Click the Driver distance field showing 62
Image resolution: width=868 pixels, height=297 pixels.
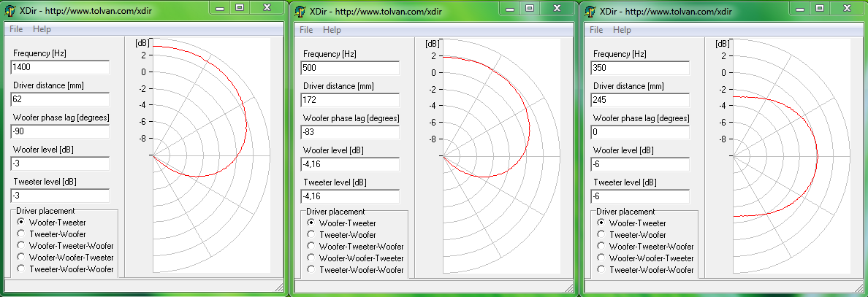60,99
